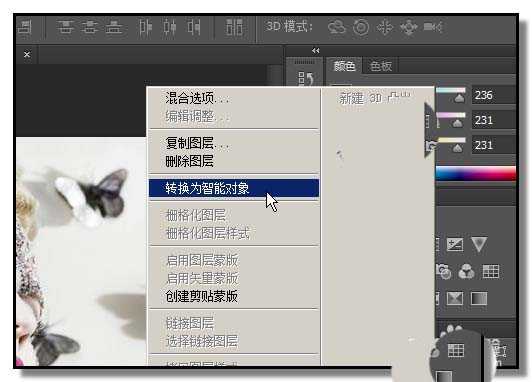The image size is (532, 382).
Task: Click the 栅格化图层样式 menu entry
Action: coord(234,233)
